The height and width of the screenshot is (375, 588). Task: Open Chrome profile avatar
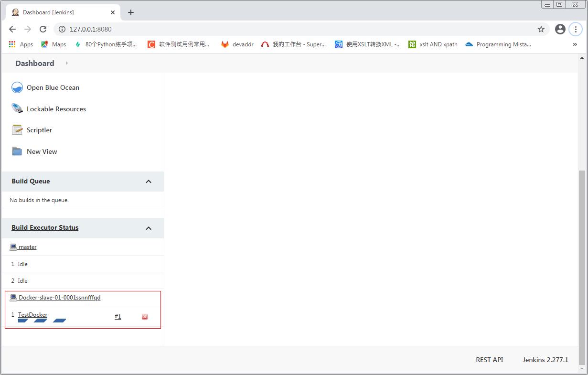[560, 29]
